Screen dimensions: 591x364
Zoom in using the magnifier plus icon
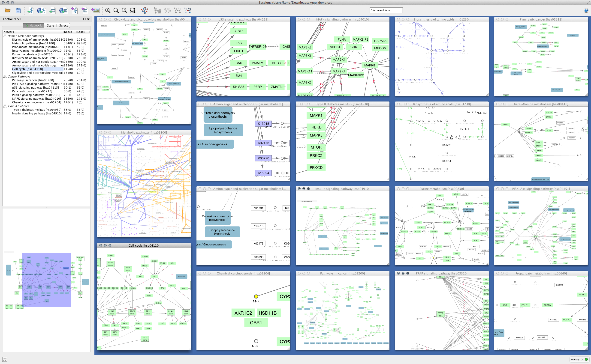(x=108, y=10)
